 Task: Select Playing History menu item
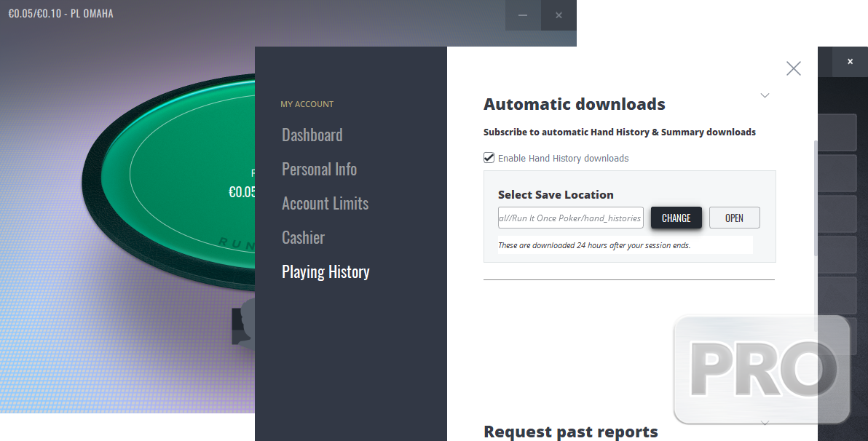pos(325,271)
